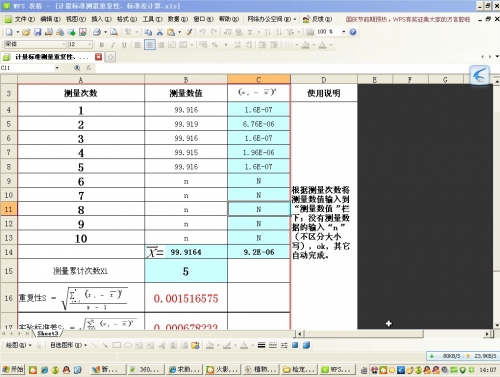
Task: Toggle underline formatting
Action: tap(124, 45)
